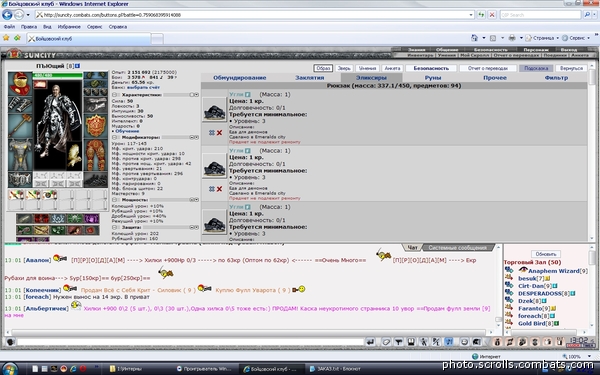The height and width of the screenshot is (375, 600).
Task: Open the browser address bar dropdown
Action: pyautogui.click(x=471, y=15)
